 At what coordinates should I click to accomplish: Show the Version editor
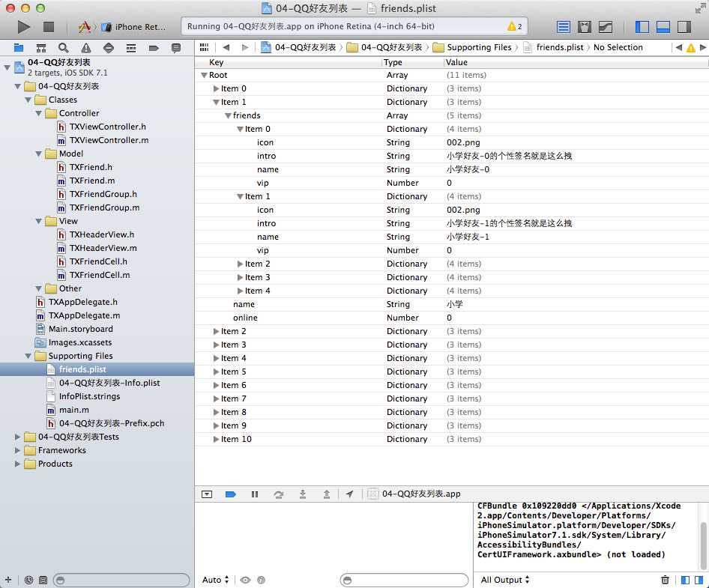606,27
